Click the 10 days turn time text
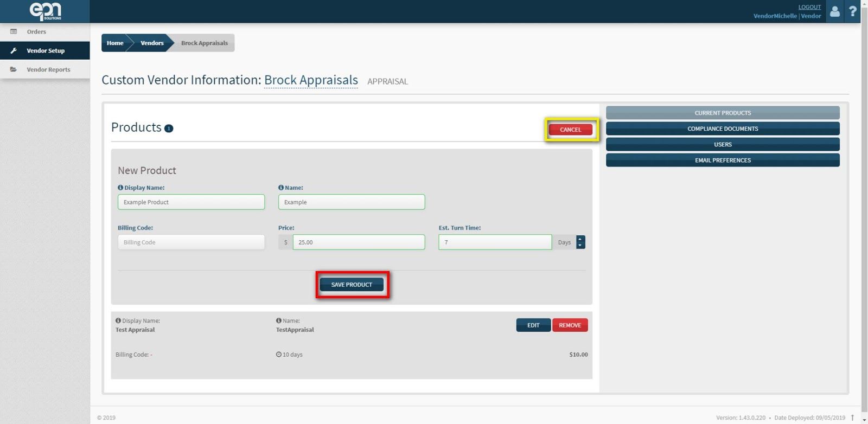 pos(292,355)
